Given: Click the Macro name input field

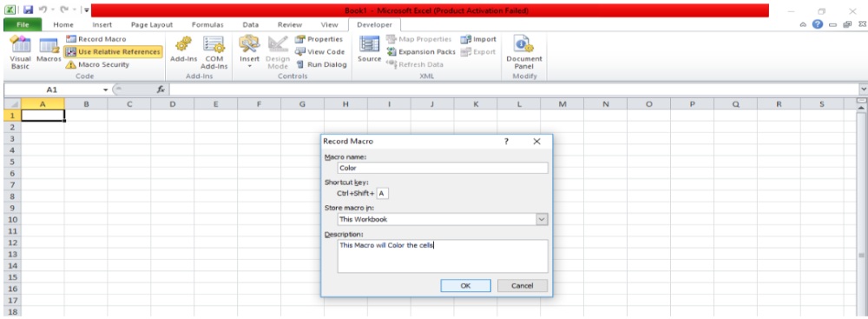Looking at the screenshot, I should point(443,168).
